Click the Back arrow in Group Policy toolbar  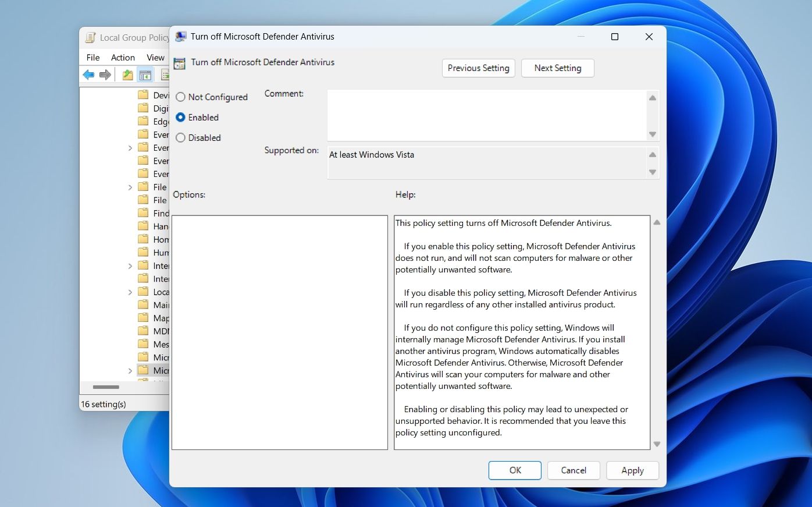[x=88, y=75]
